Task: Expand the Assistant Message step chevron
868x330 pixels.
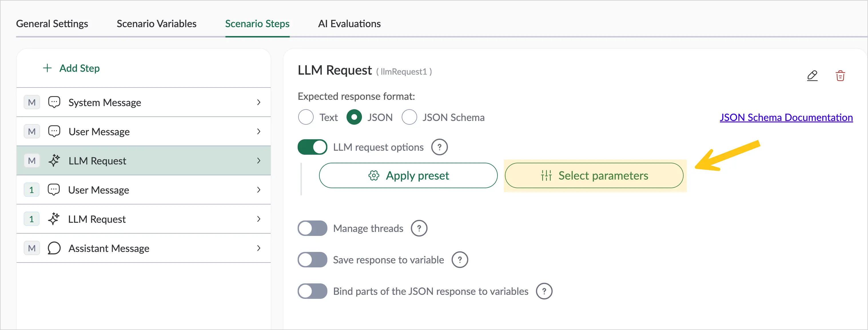Action: pyautogui.click(x=259, y=248)
